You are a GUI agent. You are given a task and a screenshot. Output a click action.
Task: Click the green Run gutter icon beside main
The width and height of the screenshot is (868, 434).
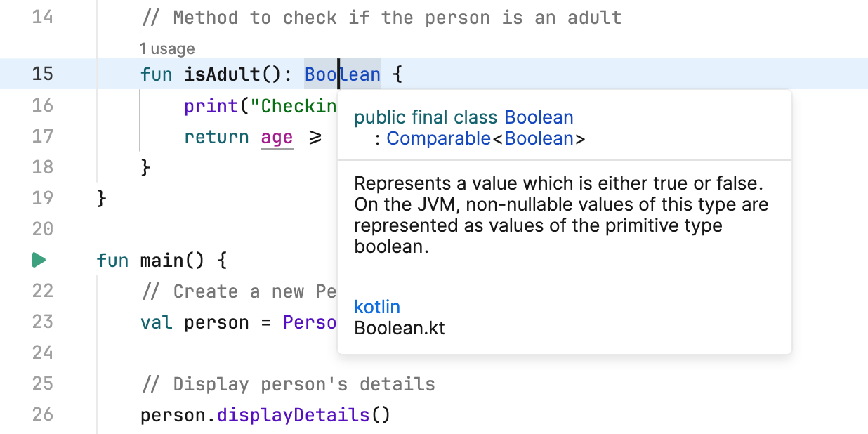[x=39, y=261]
